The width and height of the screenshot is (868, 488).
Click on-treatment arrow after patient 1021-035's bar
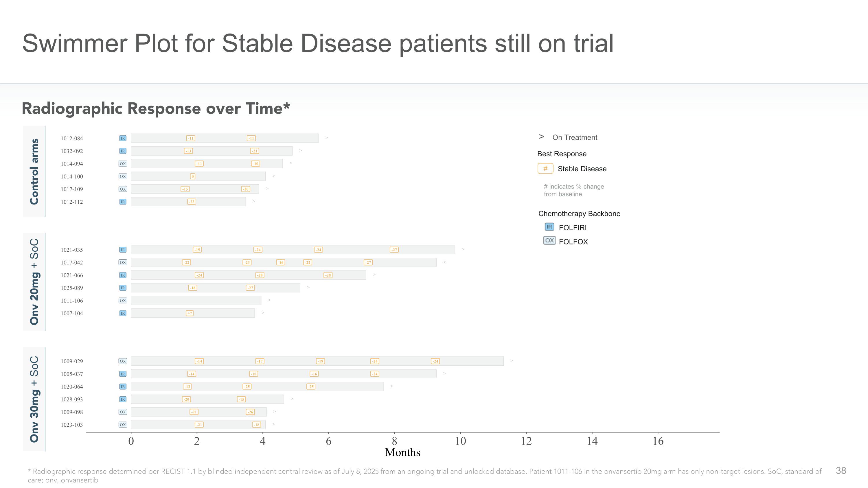pos(463,249)
